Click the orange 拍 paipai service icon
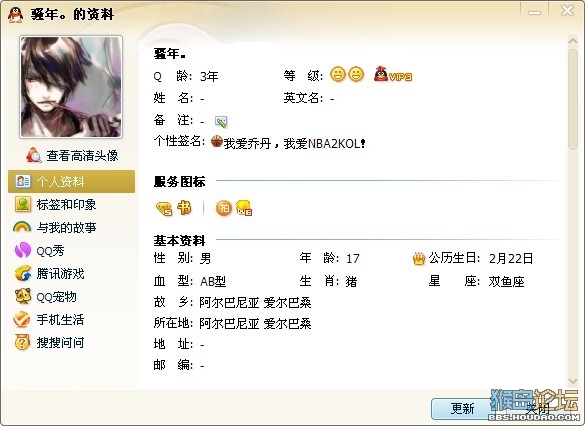Screen dimensions: 585x426 pos(224,208)
